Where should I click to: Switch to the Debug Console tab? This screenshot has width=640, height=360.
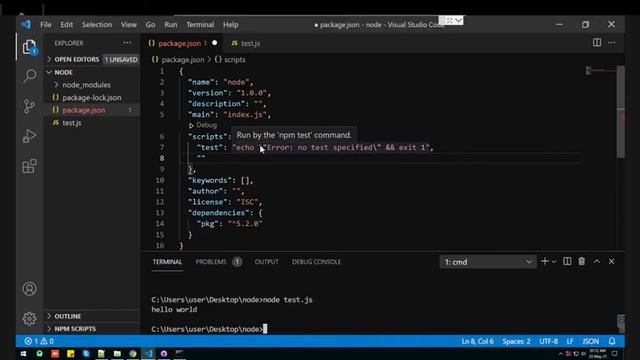(316, 262)
